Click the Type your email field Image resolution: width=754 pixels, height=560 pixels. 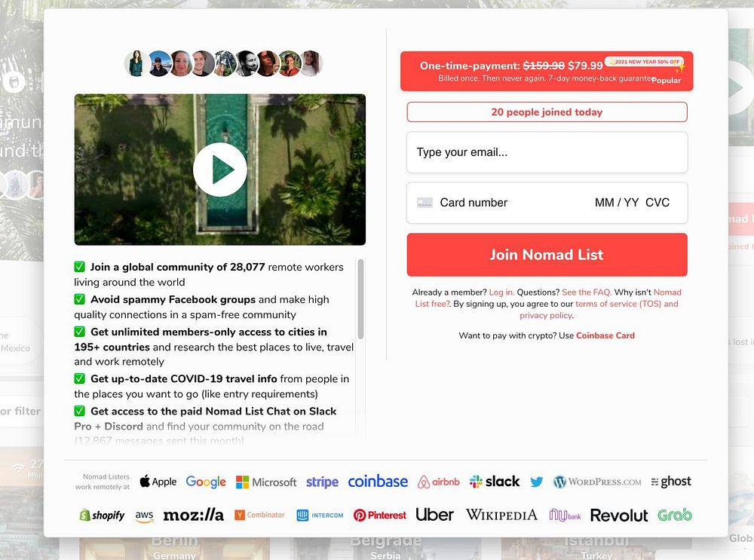pyautogui.click(x=547, y=152)
